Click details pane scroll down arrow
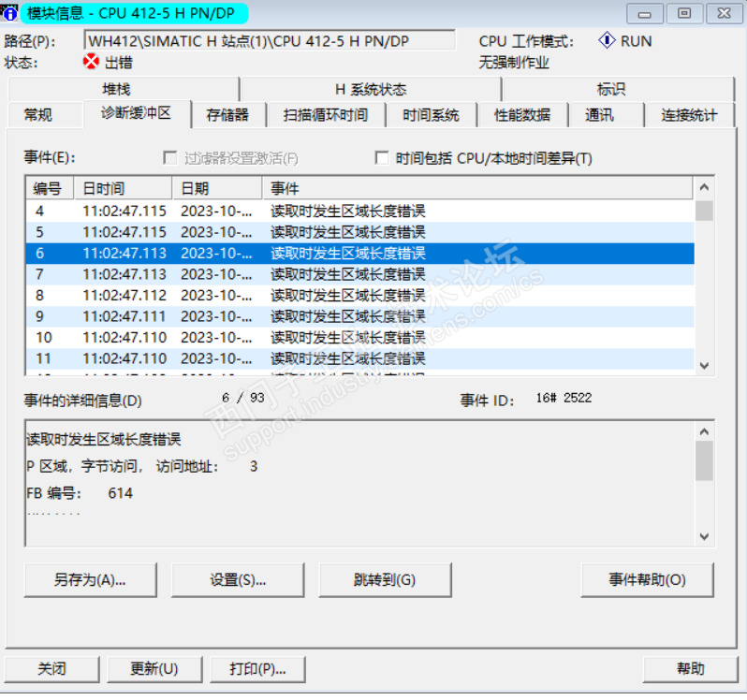The height and width of the screenshot is (700, 747). pyautogui.click(x=704, y=536)
